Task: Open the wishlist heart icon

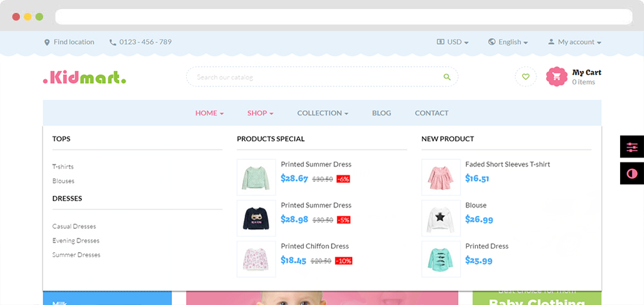Action: pyautogui.click(x=526, y=77)
